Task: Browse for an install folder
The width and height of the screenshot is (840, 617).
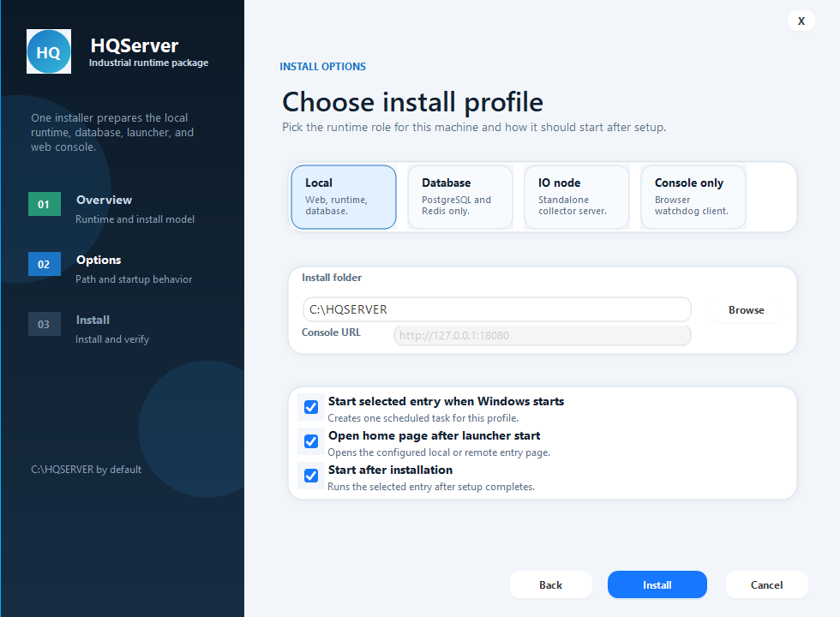Action: click(x=747, y=310)
